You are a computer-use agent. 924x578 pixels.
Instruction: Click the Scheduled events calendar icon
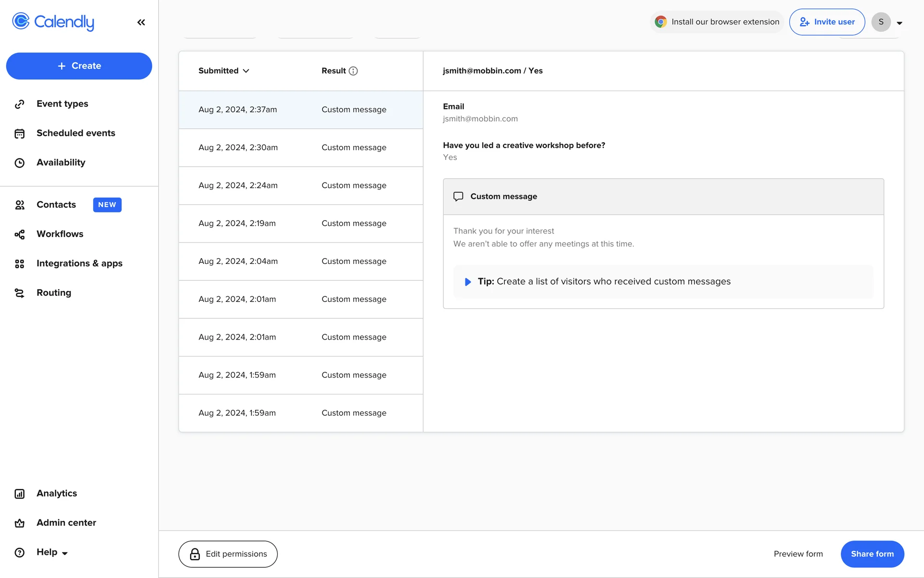[x=19, y=133]
